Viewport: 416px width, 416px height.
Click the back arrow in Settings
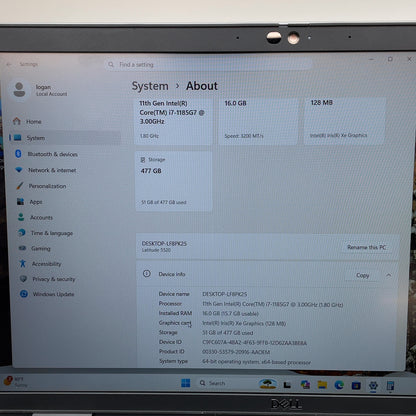coord(9,64)
